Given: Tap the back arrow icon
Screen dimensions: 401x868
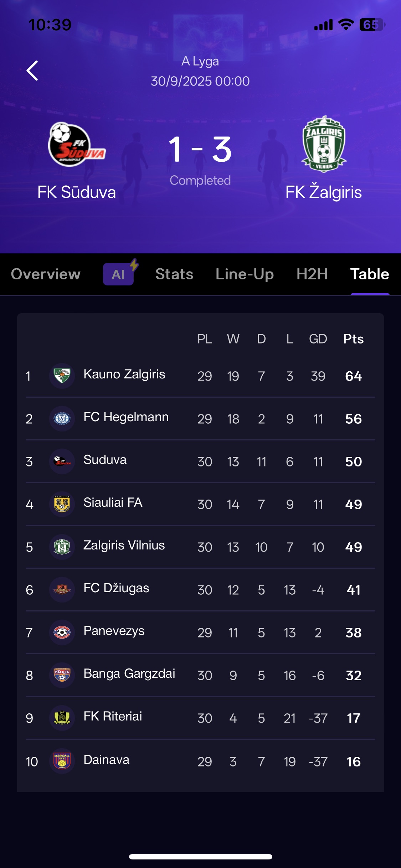Looking at the screenshot, I should point(32,71).
